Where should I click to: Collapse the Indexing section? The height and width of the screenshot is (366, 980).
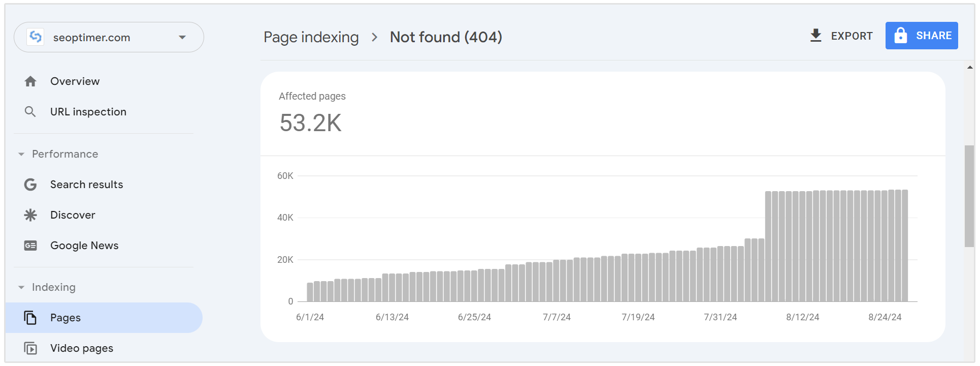point(21,287)
